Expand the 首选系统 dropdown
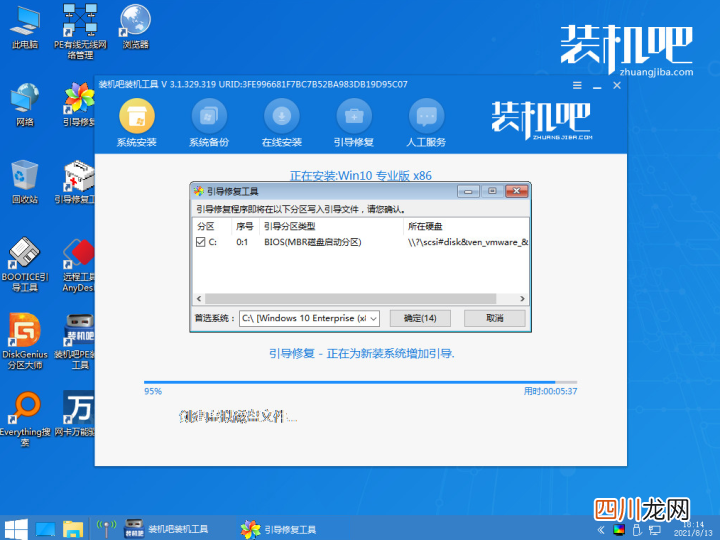This screenshot has height=540, width=720. [374, 318]
